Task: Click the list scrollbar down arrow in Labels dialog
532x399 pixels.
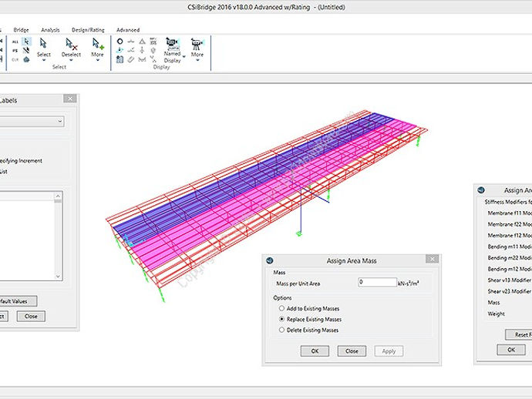Action: [58, 277]
